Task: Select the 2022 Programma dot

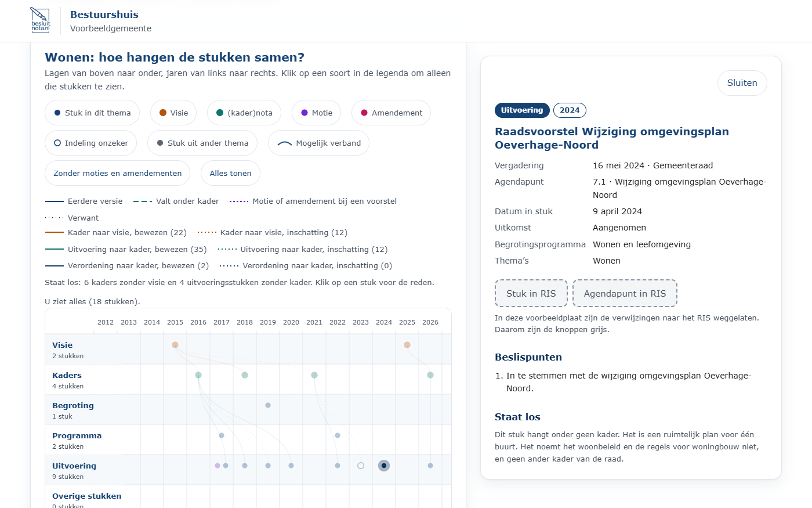Action: tap(338, 435)
